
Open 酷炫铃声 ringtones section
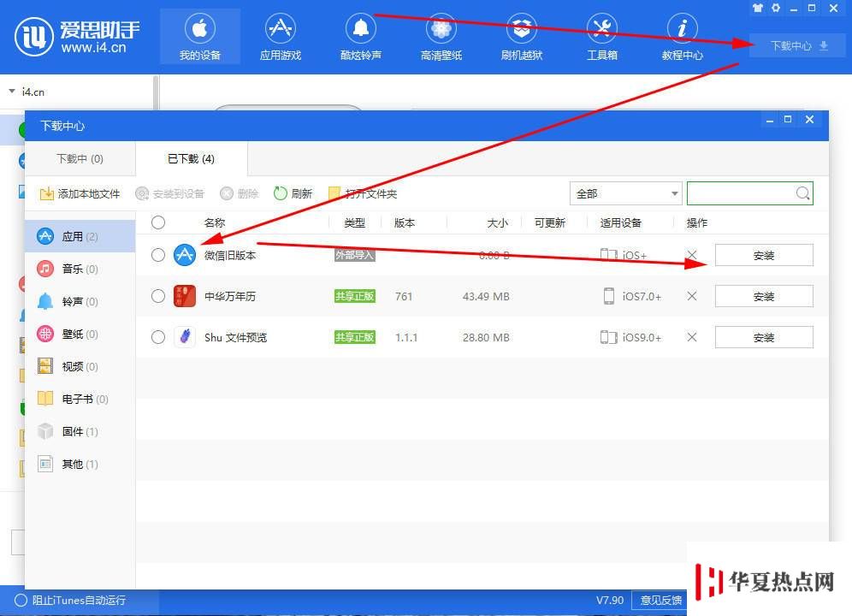tap(361, 37)
